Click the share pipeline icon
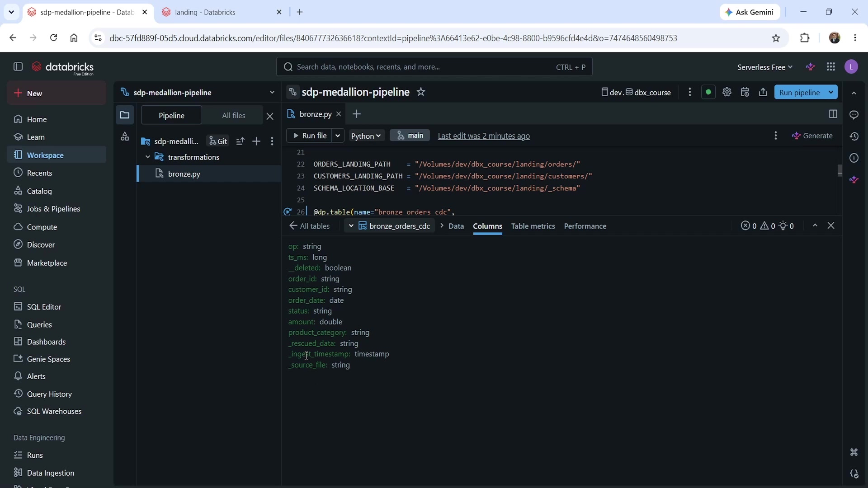The image size is (868, 488). pyautogui.click(x=763, y=92)
